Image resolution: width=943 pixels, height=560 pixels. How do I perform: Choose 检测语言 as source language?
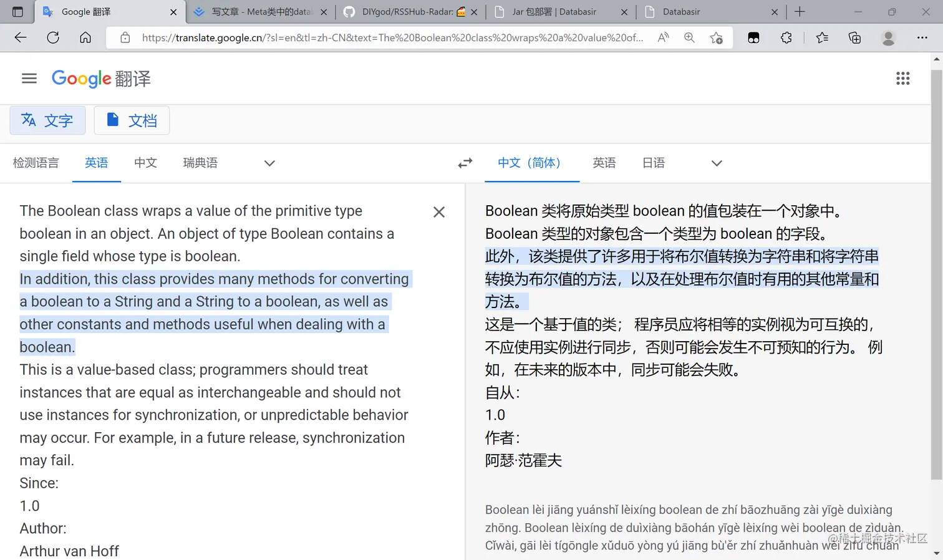pos(36,163)
